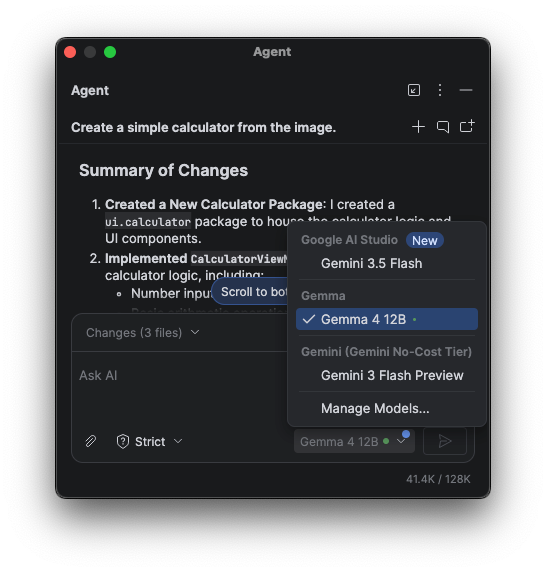Click the 41.4K / 128K token counter

pos(438,479)
